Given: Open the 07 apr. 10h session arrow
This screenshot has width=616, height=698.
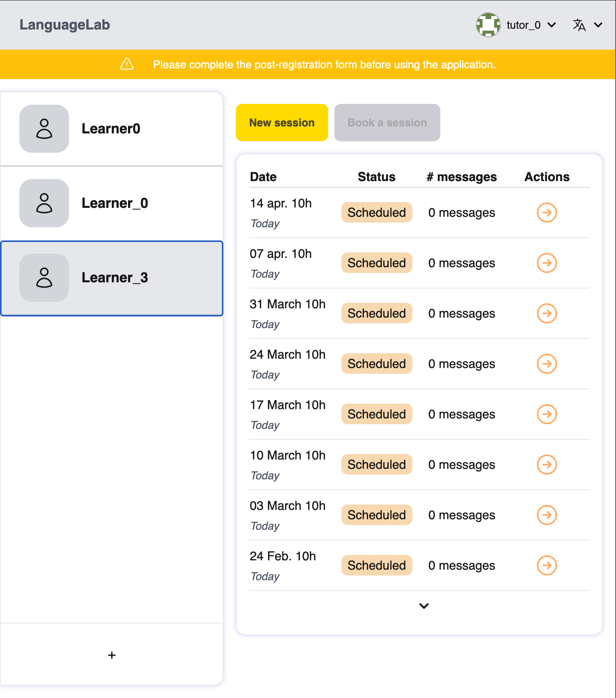Looking at the screenshot, I should click(x=547, y=263).
